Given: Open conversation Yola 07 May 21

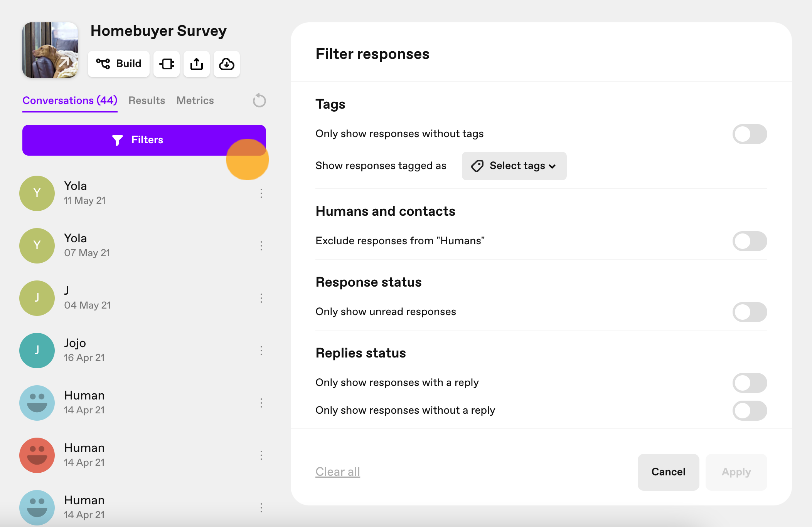Looking at the screenshot, I should (143, 246).
